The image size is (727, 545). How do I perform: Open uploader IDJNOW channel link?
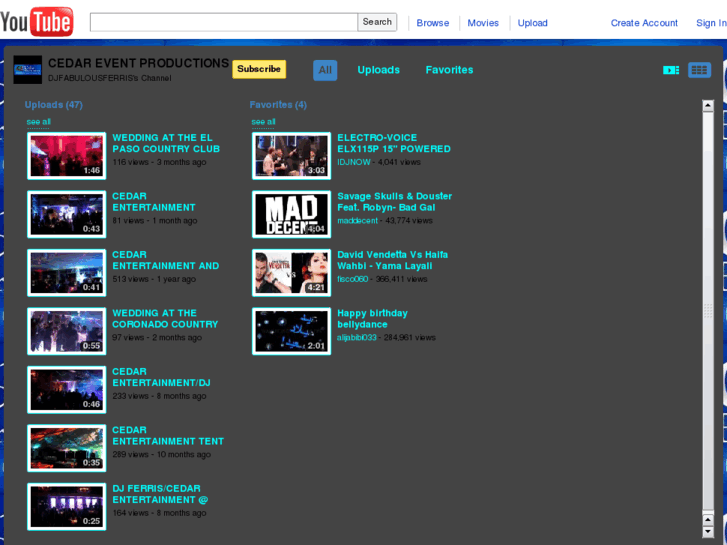[x=354, y=162]
